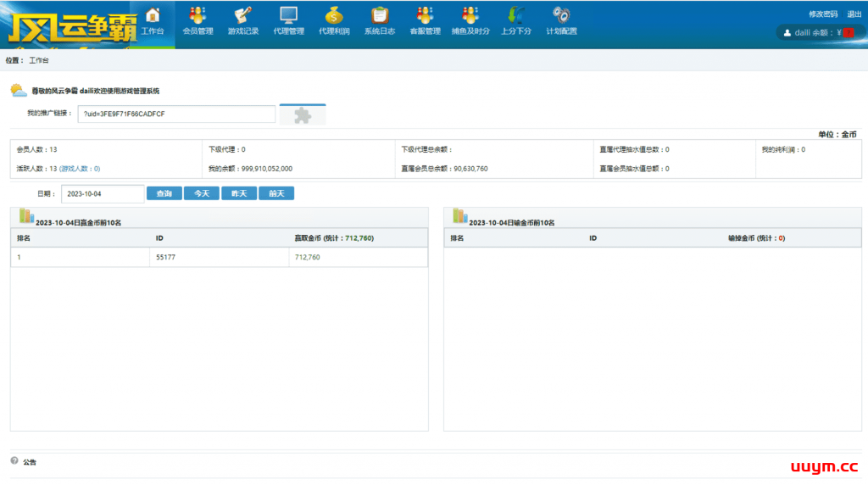Open 捕鱼及时分 section
The height and width of the screenshot is (485, 868).
coord(470,20)
